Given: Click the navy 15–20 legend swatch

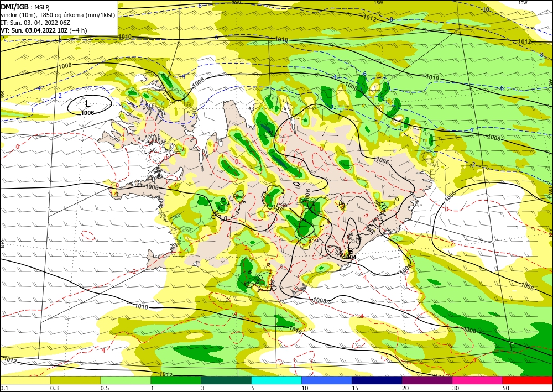Looking at the screenshot, I should coord(377,380).
